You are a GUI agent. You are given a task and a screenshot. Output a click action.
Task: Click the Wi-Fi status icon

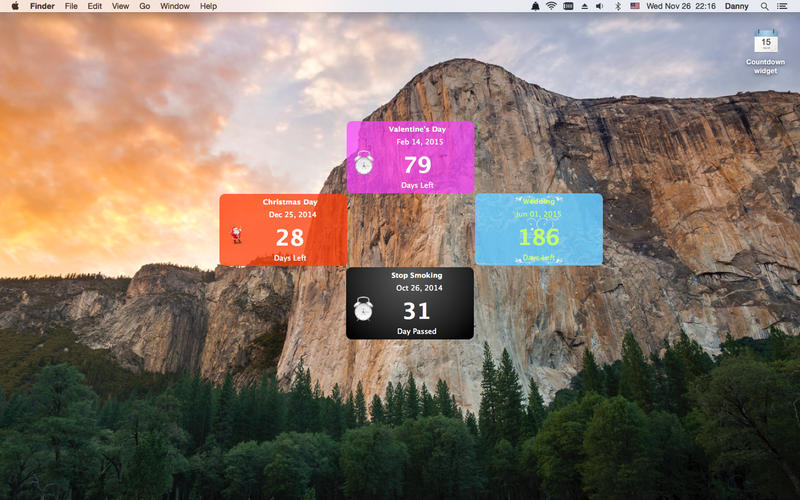551,6
